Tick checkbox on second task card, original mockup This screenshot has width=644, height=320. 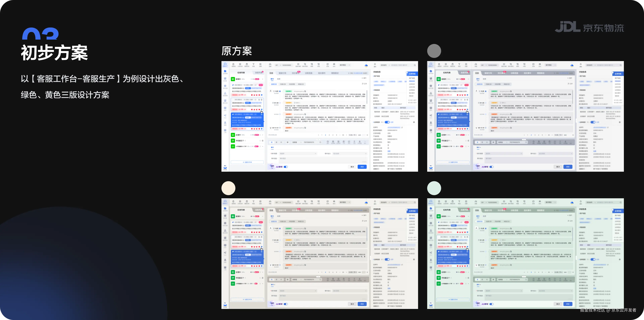(233, 100)
